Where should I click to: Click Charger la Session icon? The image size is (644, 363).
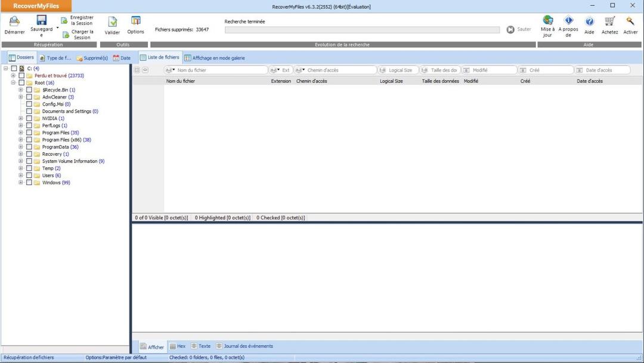(x=66, y=35)
